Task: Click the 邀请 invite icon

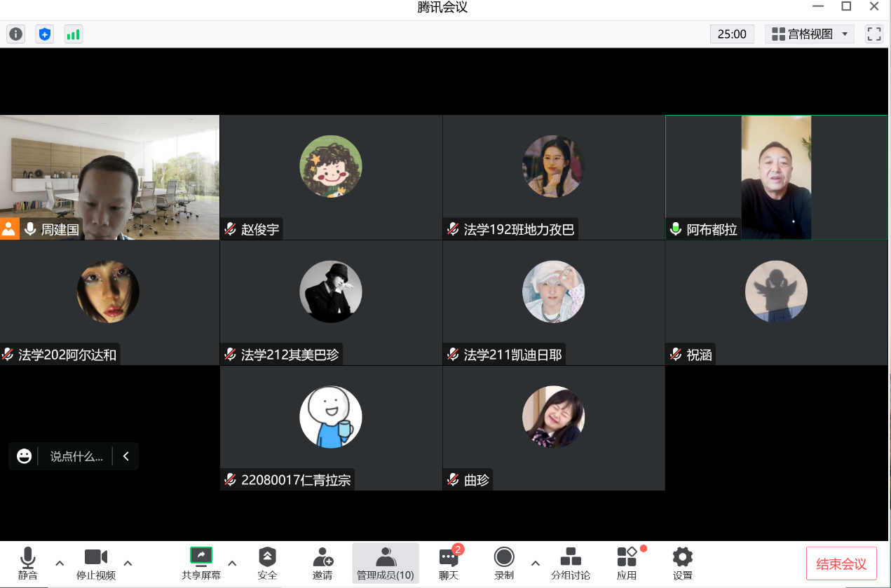Action: [322, 563]
